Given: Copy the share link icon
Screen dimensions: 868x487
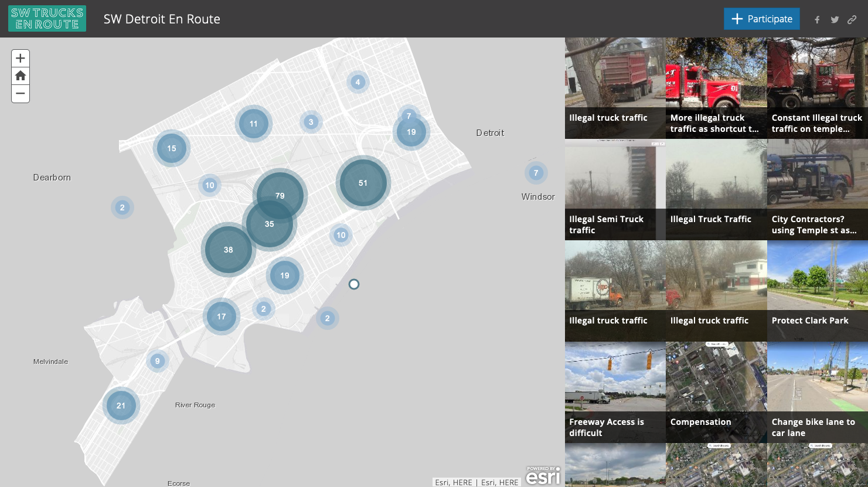Looking at the screenshot, I should 852,19.
